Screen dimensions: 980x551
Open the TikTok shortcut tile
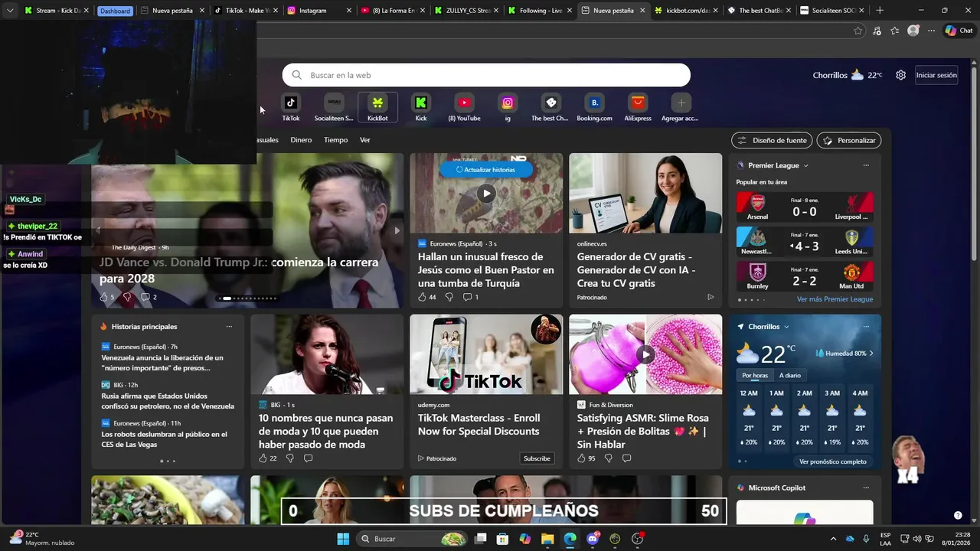(x=291, y=107)
